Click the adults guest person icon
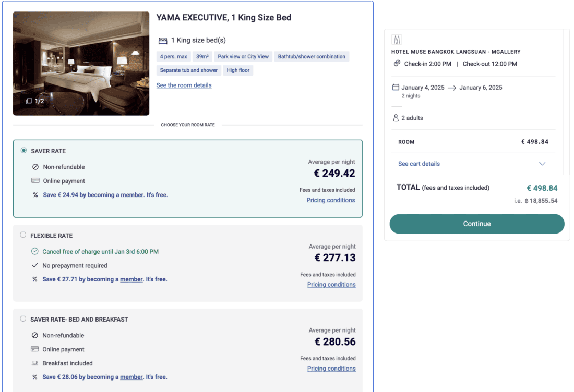The height and width of the screenshot is (392, 574). tap(396, 118)
